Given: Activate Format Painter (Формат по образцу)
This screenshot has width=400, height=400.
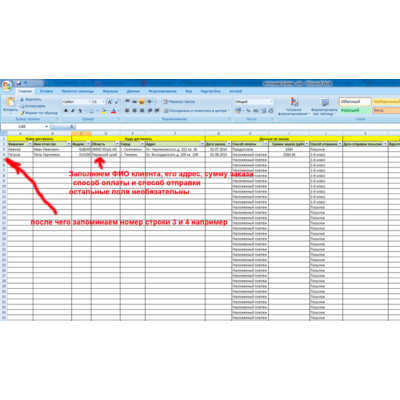Looking at the screenshot, I should pyautogui.click(x=39, y=113).
